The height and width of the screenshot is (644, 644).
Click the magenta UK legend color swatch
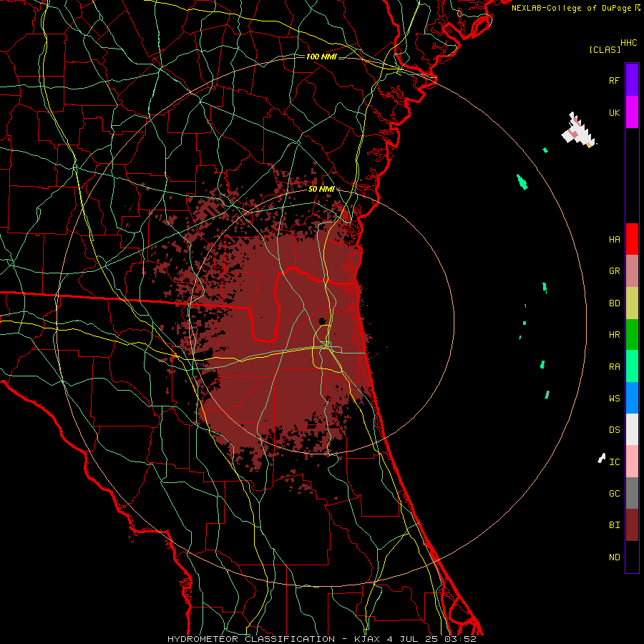(632, 112)
